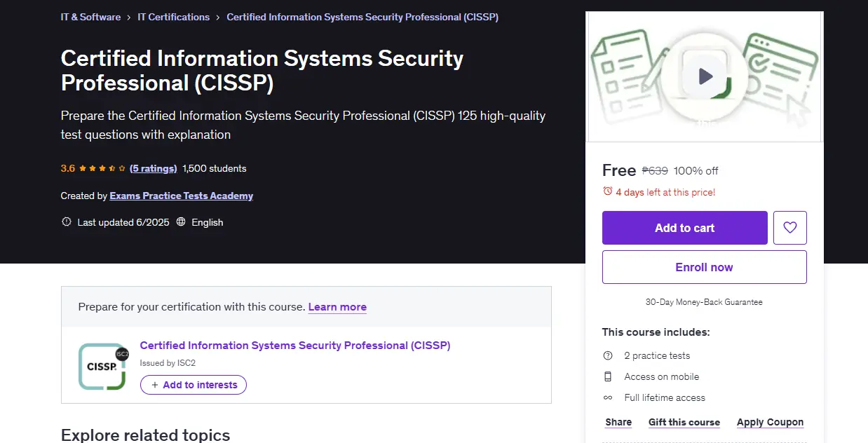Open the 5 ratings link

coord(153,168)
